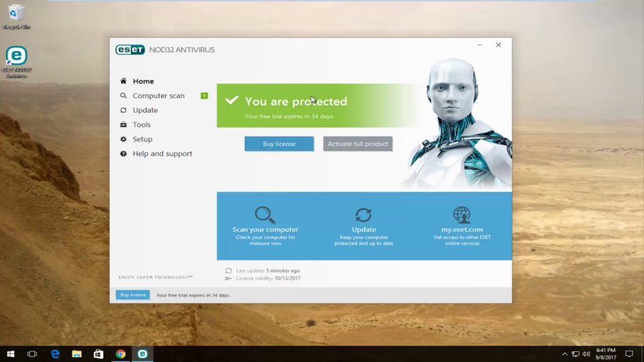Click the large refresh Update icon
Viewport: 644px width, 362px height.
click(x=364, y=215)
